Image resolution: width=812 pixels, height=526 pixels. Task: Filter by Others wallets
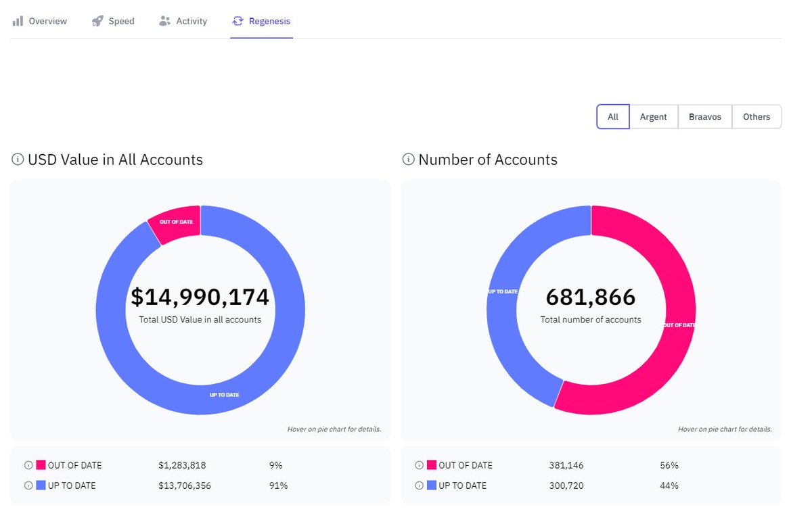pos(757,116)
